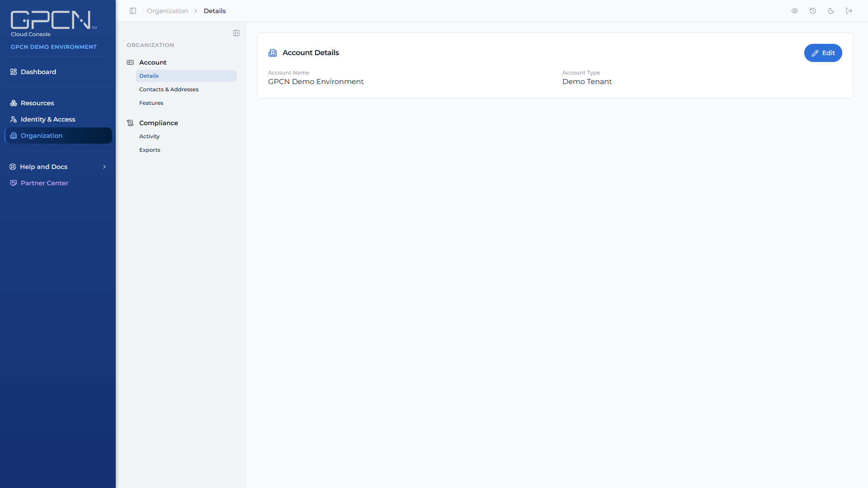Click the Details breadcrumb item
The width and height of the screenshot is (868, 488).
click(x=215, y=11)
